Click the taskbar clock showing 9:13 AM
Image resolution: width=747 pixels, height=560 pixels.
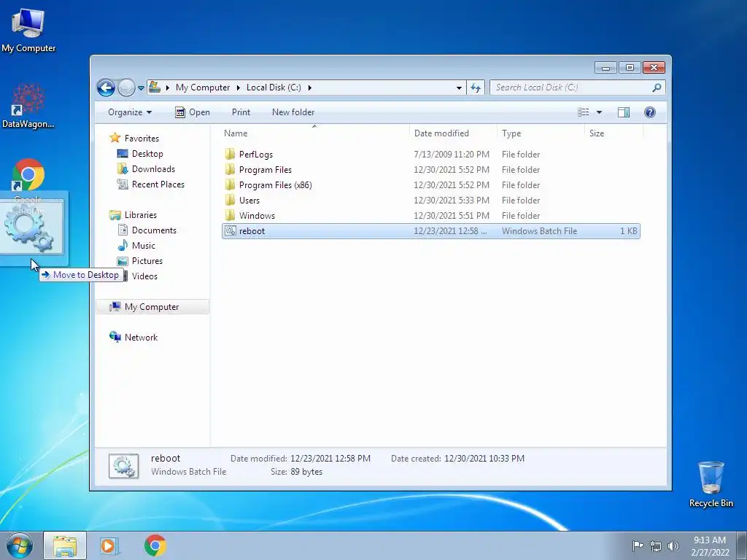[x=710, y=546]
